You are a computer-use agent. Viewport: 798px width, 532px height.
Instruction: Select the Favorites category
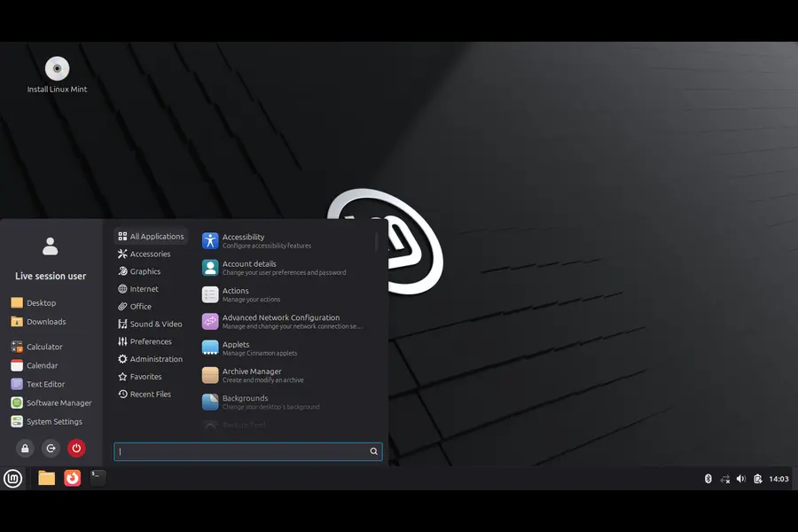click(x=140, y=377)
